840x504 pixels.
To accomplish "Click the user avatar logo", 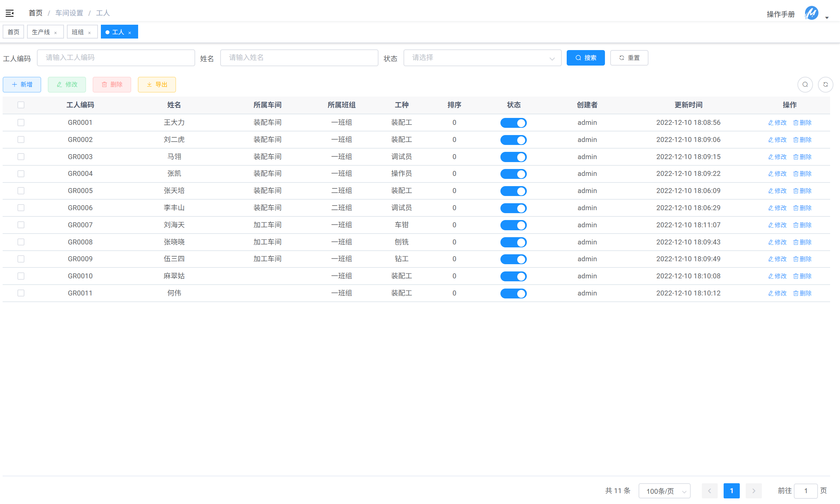I will pos(811,13).
